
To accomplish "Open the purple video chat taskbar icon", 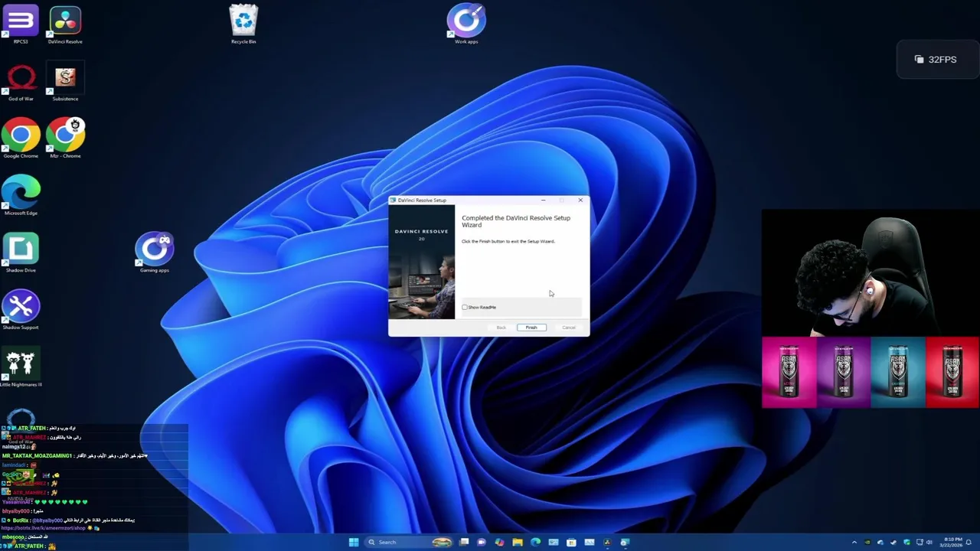I will click(x=482, y=543).
